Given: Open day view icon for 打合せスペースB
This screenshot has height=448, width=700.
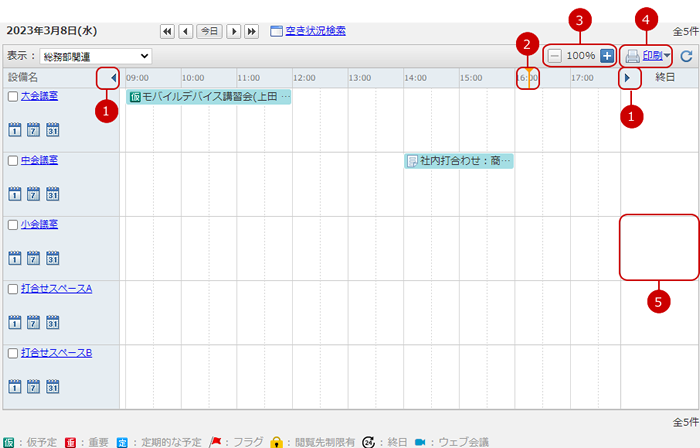Looking at the screenshot, I should pos(15,386).
